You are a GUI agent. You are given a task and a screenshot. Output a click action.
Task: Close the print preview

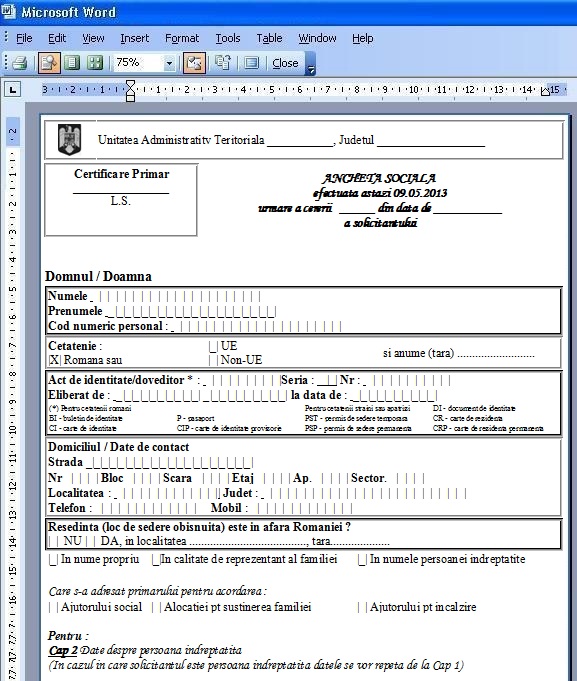[x=285, y=63]
